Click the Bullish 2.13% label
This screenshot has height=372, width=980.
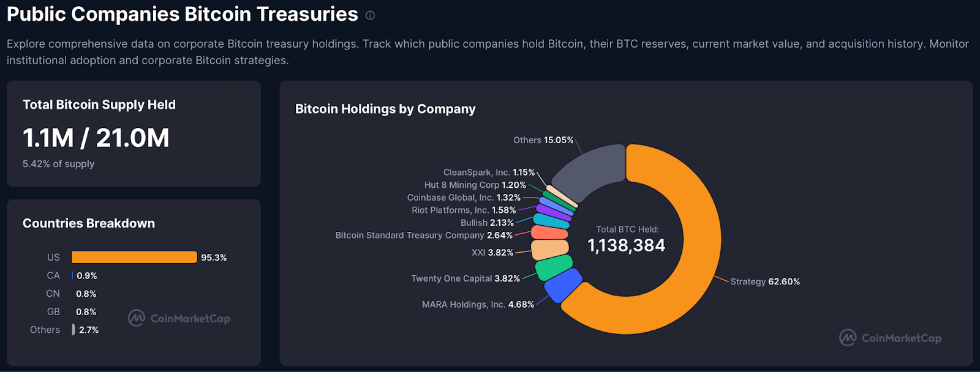click(487, 223)
